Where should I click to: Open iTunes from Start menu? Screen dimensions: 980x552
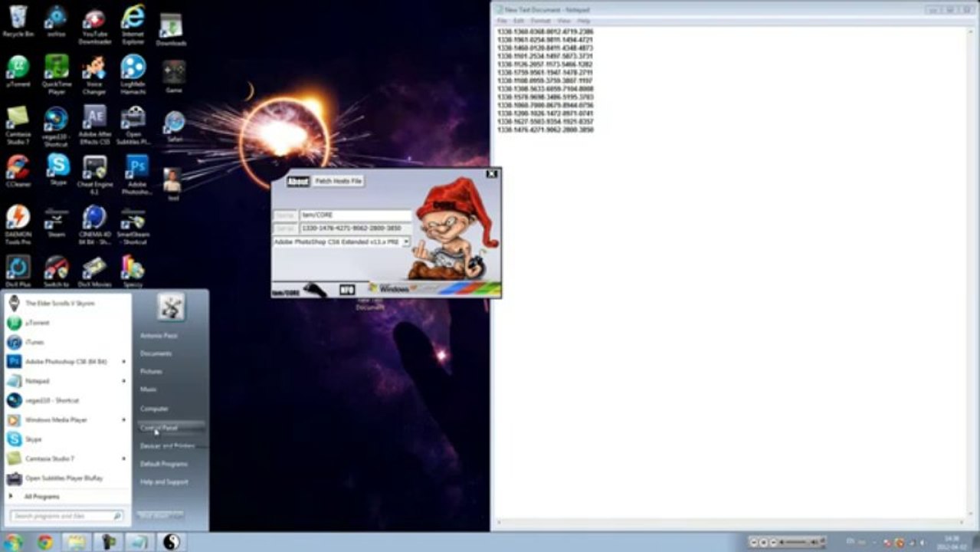pyautogui.click(x=67, y=342)
